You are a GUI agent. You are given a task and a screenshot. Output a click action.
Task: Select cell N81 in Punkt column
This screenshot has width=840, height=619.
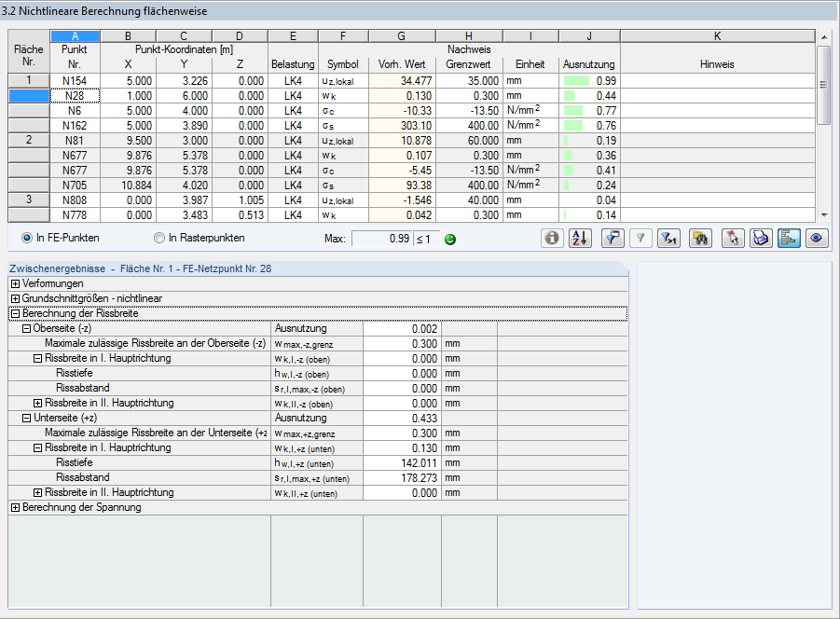tap(75, 140)
